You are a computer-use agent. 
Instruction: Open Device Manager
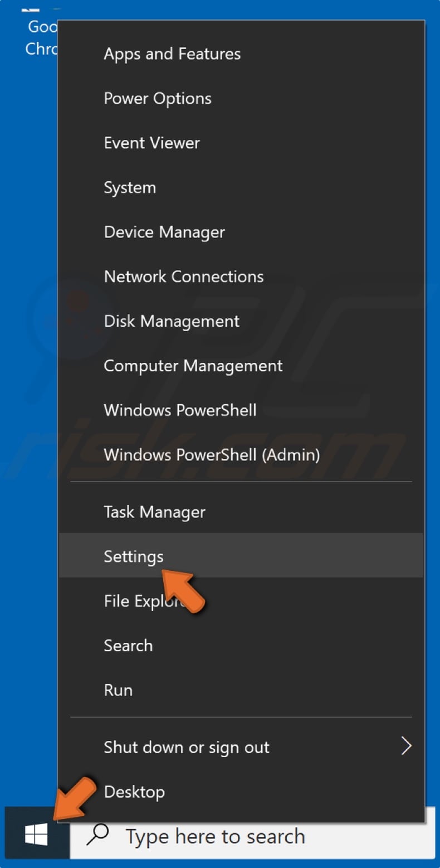click(x=164, y=232)
